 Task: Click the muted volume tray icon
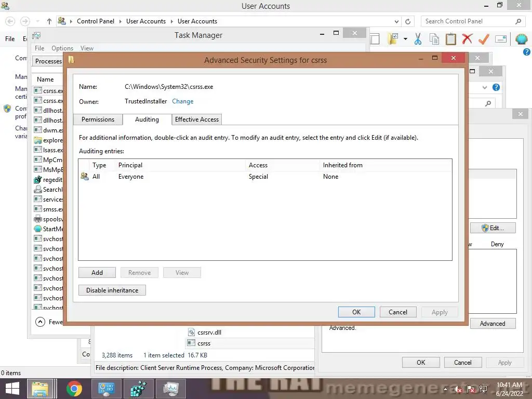458,390
